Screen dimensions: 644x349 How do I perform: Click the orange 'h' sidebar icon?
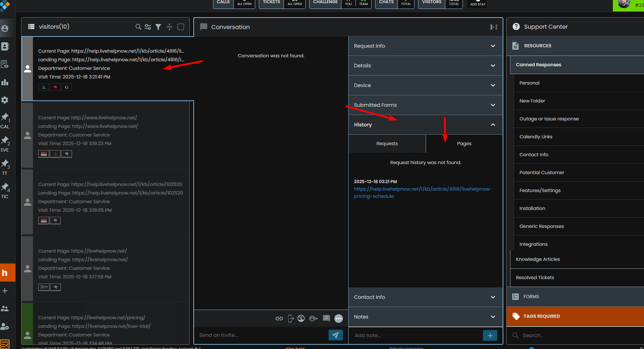[x=5, y=273]
